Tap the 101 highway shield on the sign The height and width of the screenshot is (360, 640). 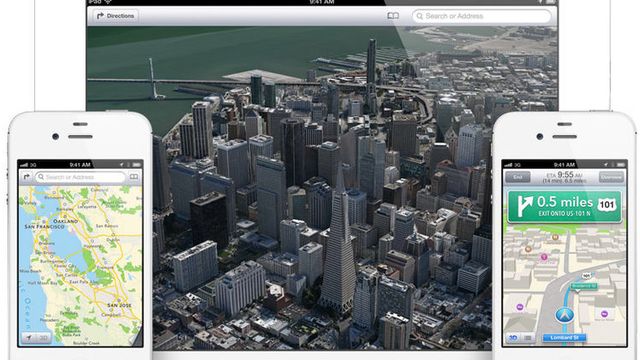(606, 204)
